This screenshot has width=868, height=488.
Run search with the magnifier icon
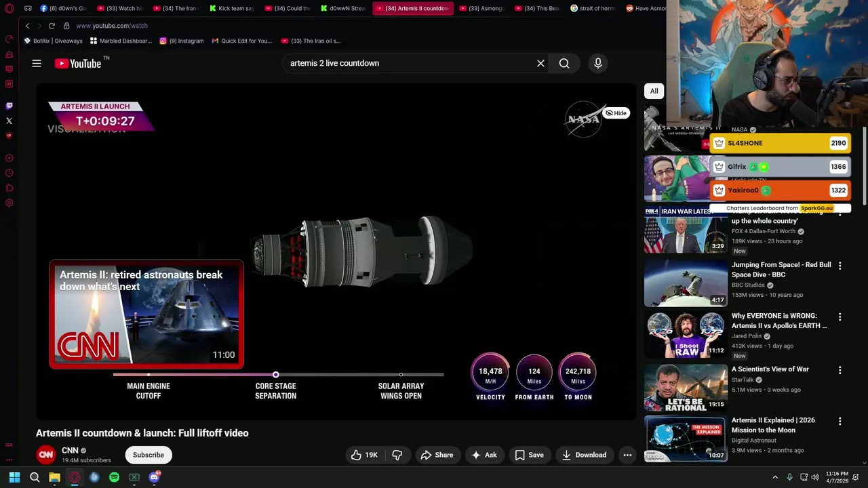click(564, 63)
